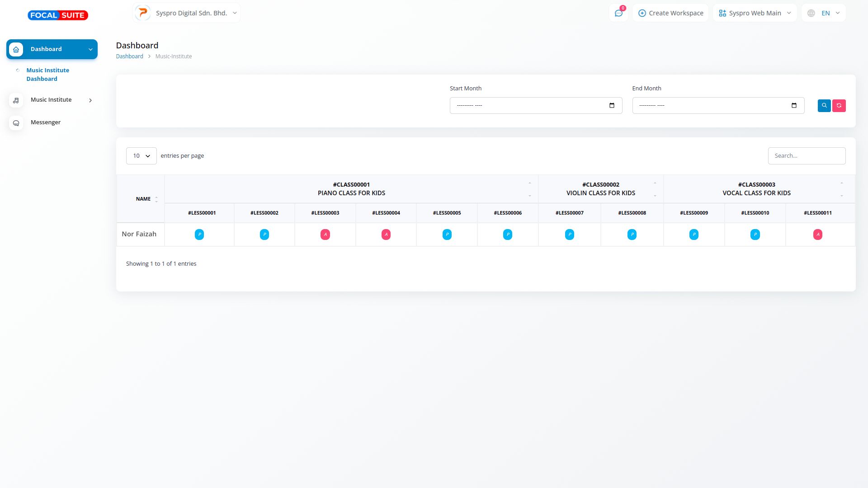
Task: Click the Dashboard breadcrumb link
Action: [129, 56]
